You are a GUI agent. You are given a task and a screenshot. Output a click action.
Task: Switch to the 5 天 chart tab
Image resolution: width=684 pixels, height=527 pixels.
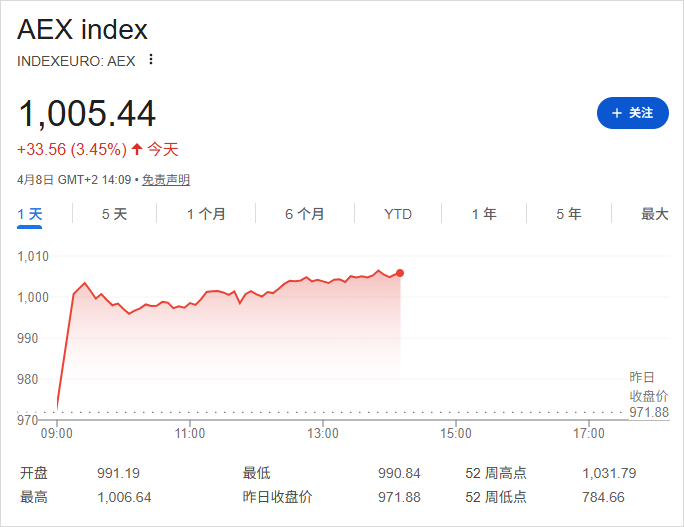coord(114,214)
